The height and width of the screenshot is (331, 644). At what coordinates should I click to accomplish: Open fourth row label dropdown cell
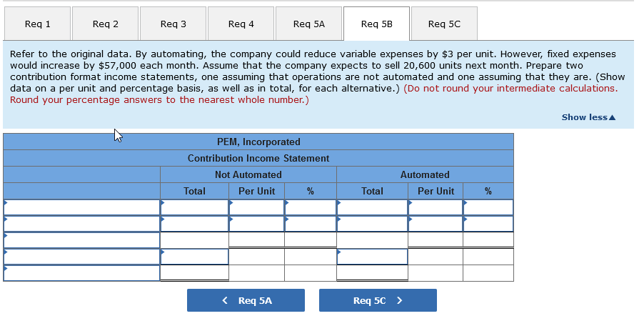click(x=81, y=257)
